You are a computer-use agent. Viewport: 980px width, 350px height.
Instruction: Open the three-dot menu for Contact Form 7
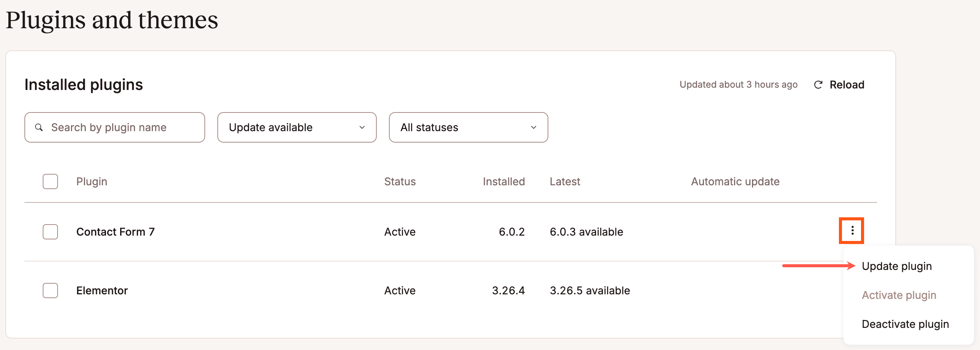click(851, 231)
